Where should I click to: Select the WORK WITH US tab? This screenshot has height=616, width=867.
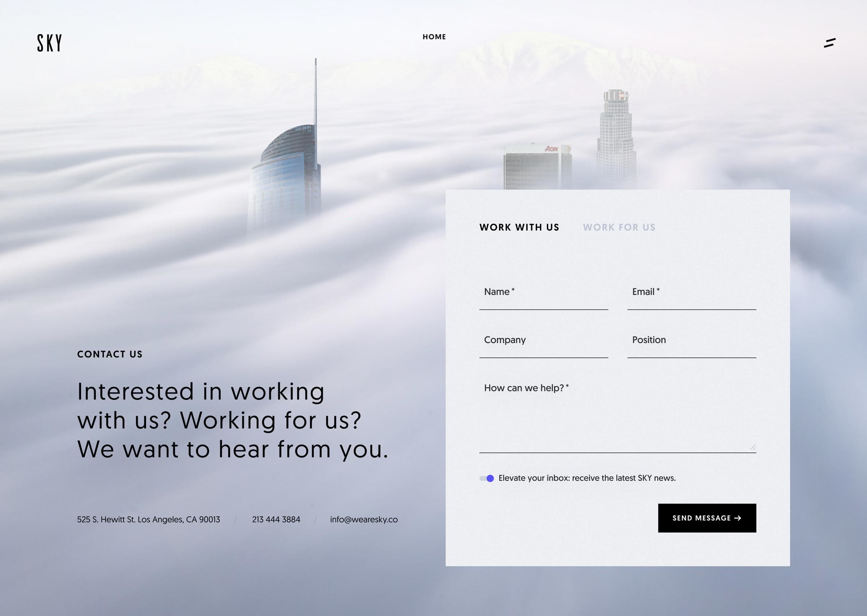point(519,227)
